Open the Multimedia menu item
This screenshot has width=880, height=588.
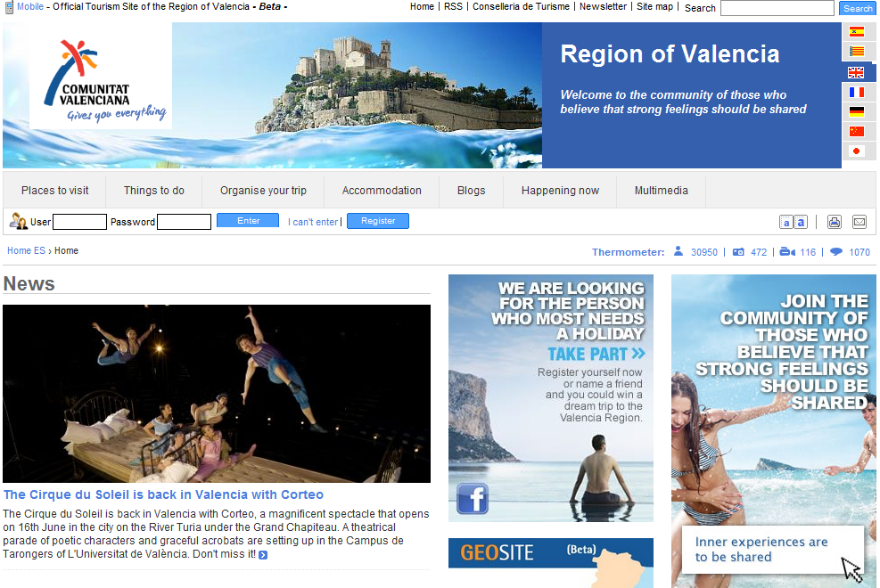[662, 191]
